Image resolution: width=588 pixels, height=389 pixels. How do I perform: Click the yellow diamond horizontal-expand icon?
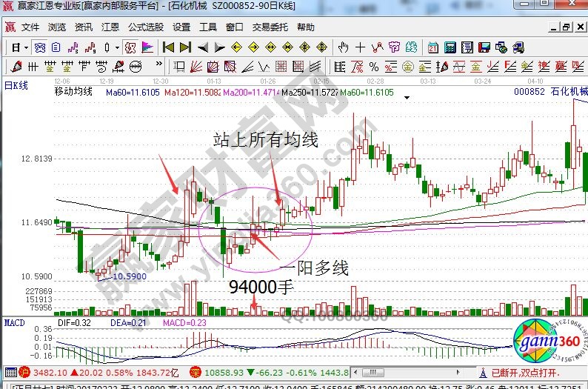pos(271,47)
